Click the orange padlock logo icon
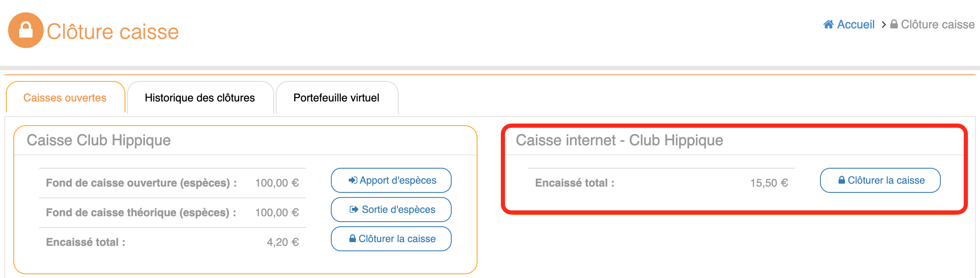980x278 pixels. (25, 30)
